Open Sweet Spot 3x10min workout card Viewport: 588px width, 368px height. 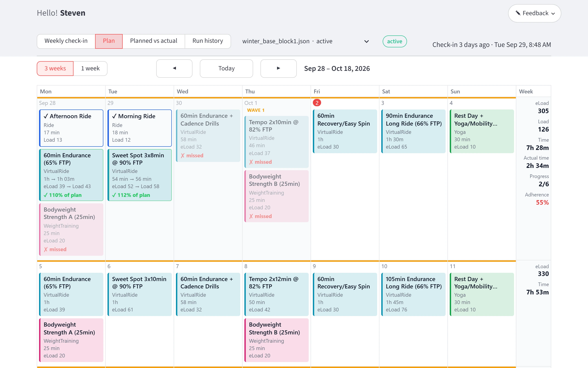click(x=140, y=294)
